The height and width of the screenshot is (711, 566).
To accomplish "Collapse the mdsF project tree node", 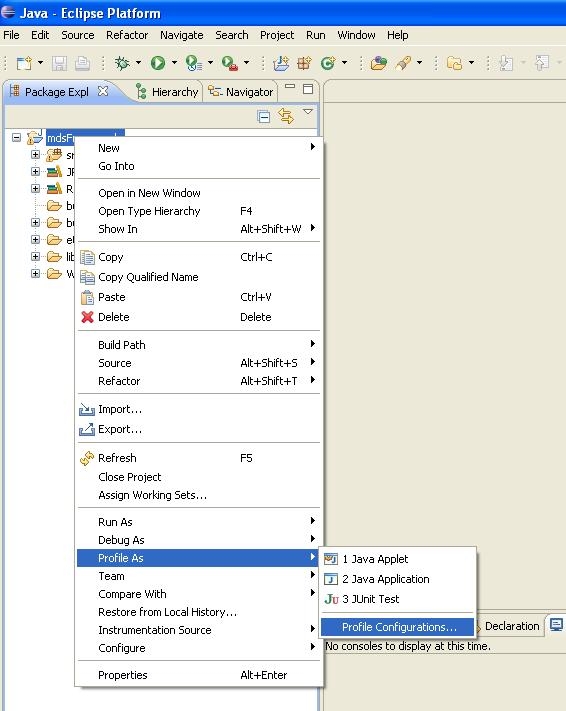I will click(x=16, y=137).
